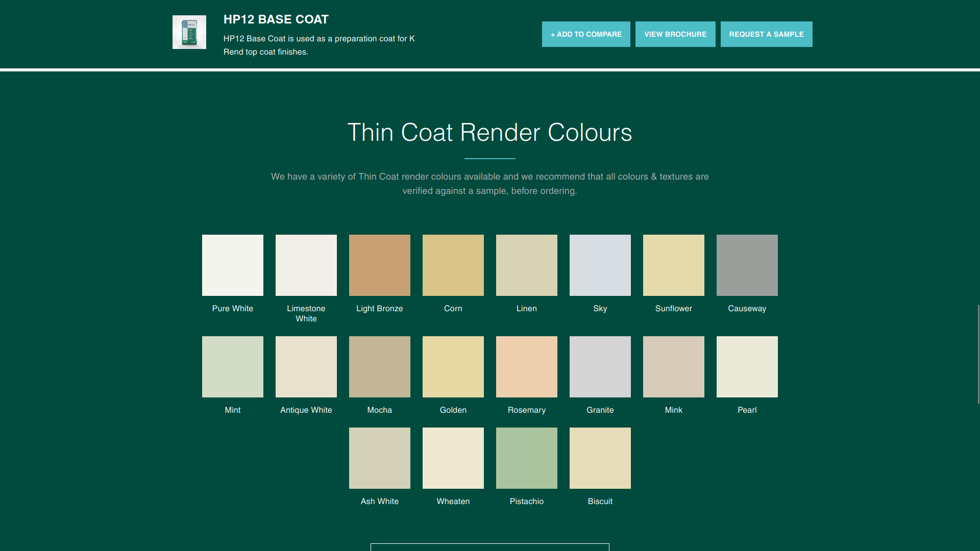The height and width of the screenshot is (551, 980).
Task: Select the Causeway grey swatch
Action: tap(747, 265)
